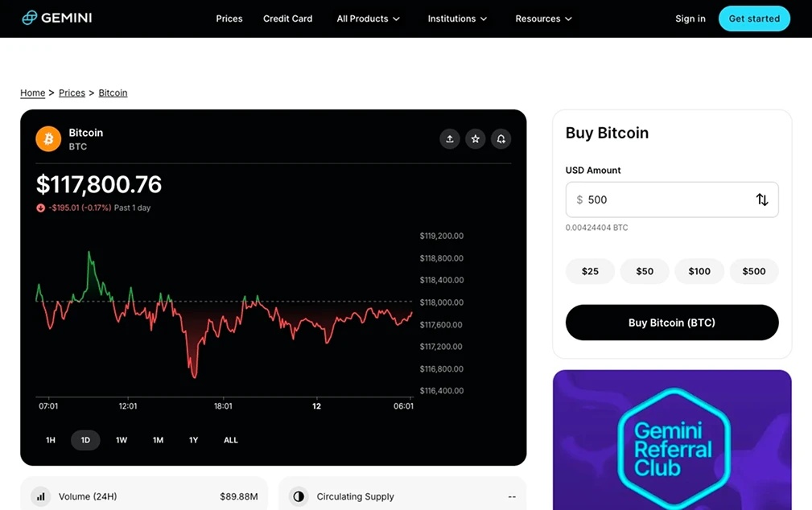Add Bitcoin to favorites with star icon
812x510 pixels.
(x=476, y=139)
